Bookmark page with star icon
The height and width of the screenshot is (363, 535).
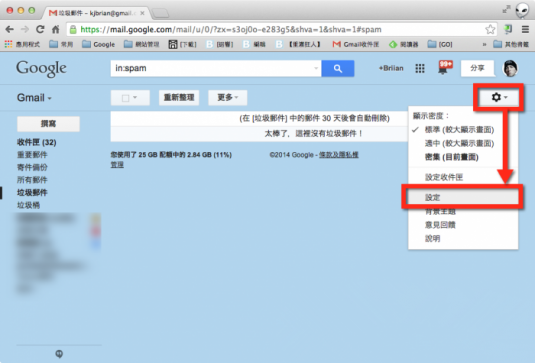(490, 30)
